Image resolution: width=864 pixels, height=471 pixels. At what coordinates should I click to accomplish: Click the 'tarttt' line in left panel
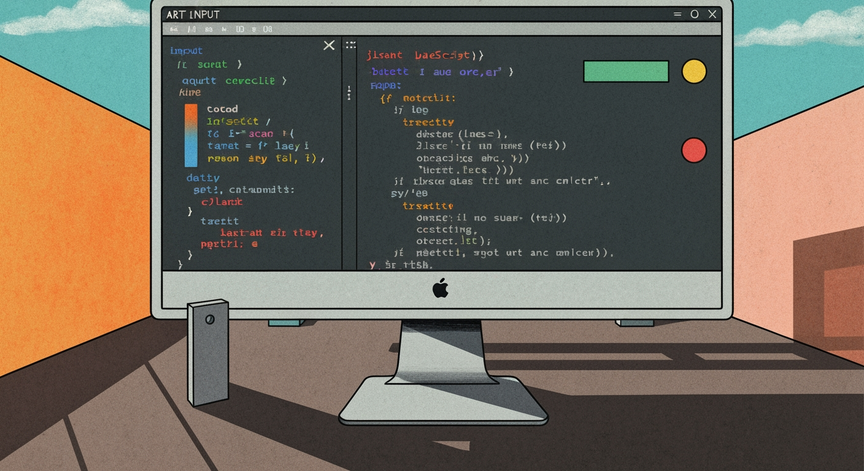219,221
